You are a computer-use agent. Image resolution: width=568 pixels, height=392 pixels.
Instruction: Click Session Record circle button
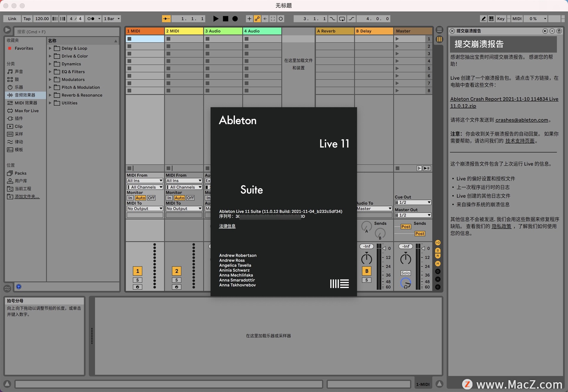pyautogui.click(x=281, y=19)
